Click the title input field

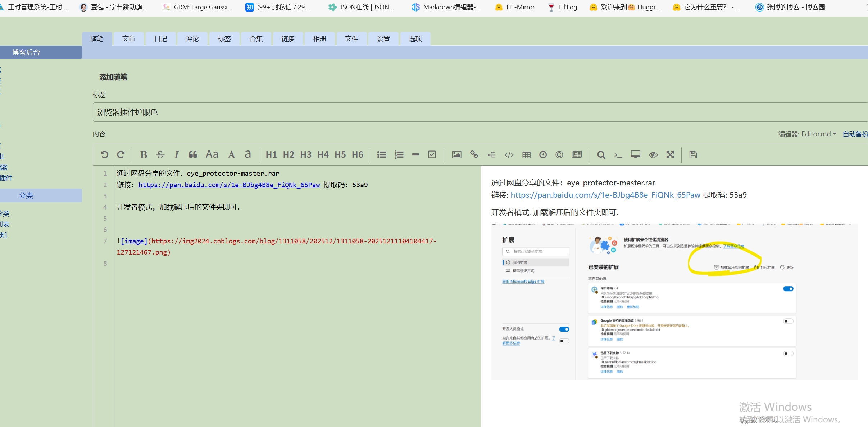[468, 112]
